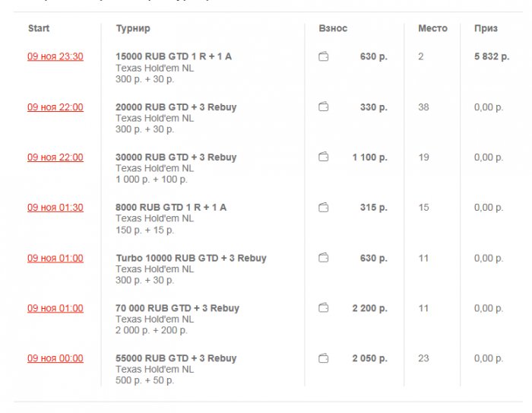The height and width of the screenshot is (413, 532).
Task: Click the Турнир column header
Action: pos(133,28)
